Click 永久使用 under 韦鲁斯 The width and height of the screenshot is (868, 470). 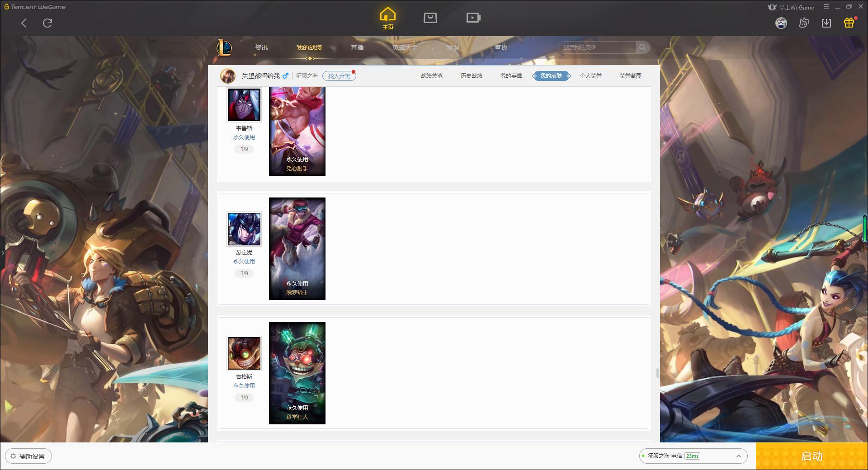pyautogui.click(x=244, y=137)
